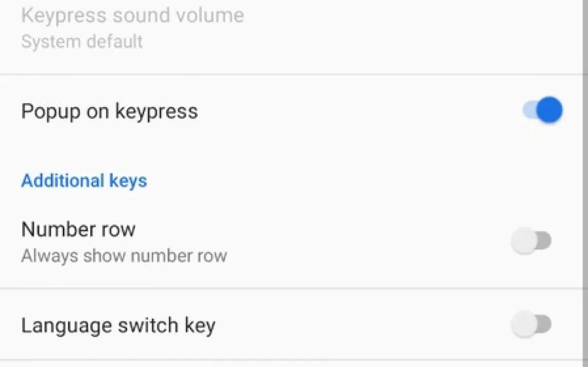Image resolution: width=588 pixels, height=367 pixels.
Task: Click the "Always show number row" description
Action: (124, 255)
